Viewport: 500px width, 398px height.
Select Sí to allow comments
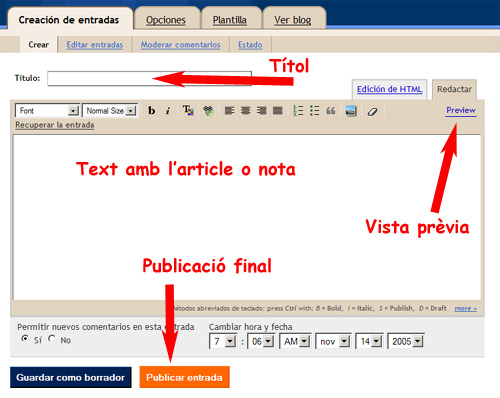(x=25, y=339)
